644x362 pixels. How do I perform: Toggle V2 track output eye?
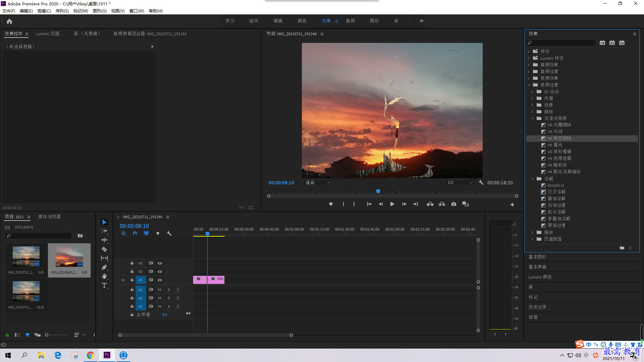[160, 271]
